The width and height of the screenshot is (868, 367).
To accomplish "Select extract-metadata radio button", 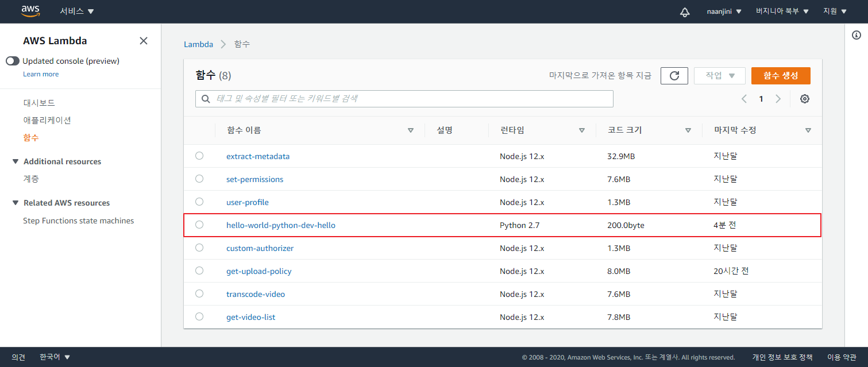I will (x=199, y=156).
